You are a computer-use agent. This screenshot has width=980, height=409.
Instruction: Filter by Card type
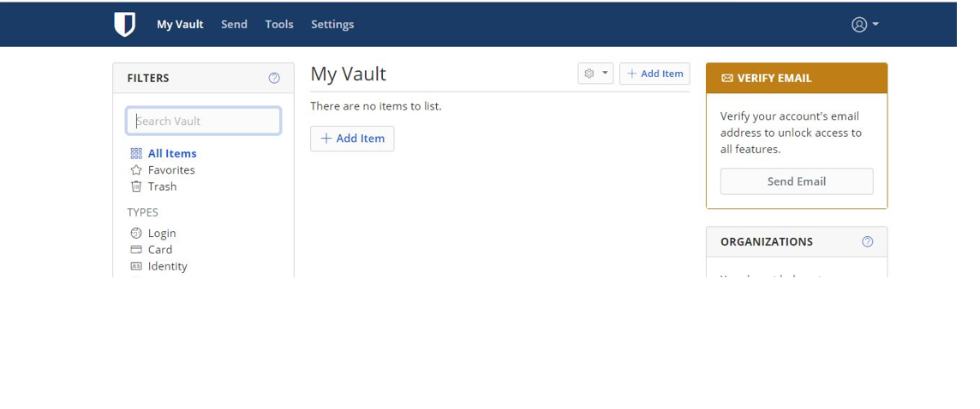152,249
